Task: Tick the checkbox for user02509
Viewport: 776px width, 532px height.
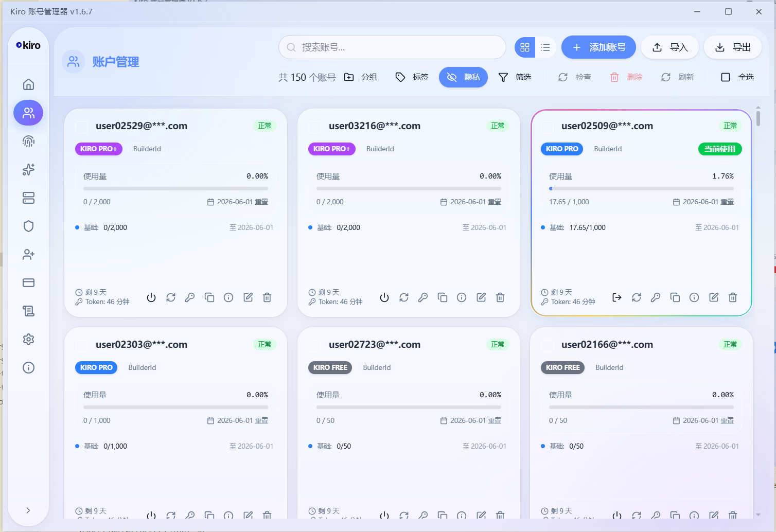Action: (547, 127)
